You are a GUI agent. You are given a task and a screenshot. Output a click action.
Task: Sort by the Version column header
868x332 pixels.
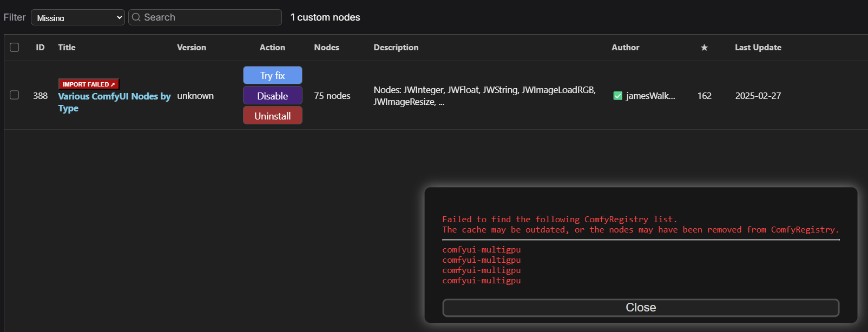(x=192, y=48)
